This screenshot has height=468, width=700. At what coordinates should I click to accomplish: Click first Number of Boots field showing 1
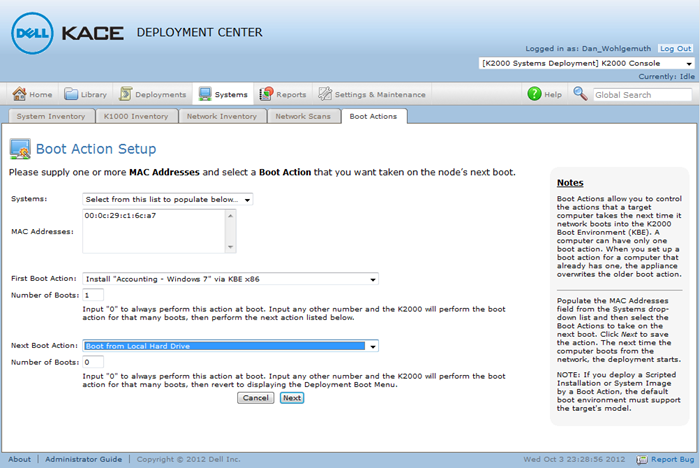click(x=93, y=295)
